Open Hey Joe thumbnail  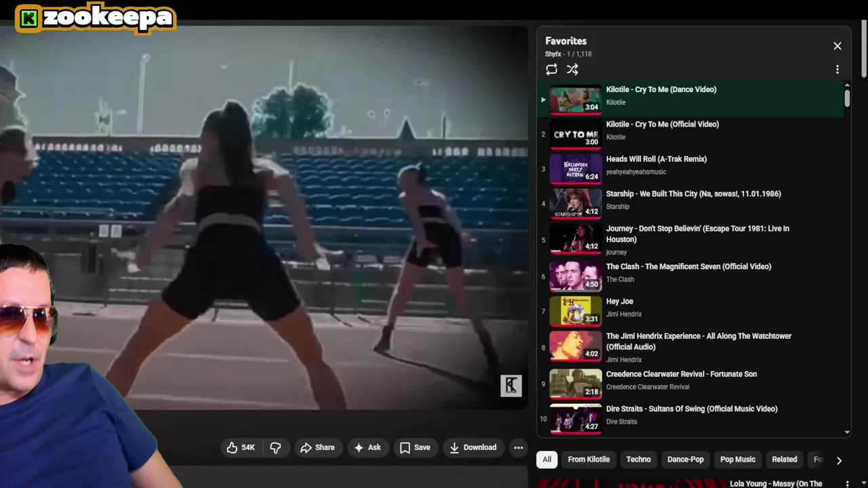click(575, 310)
